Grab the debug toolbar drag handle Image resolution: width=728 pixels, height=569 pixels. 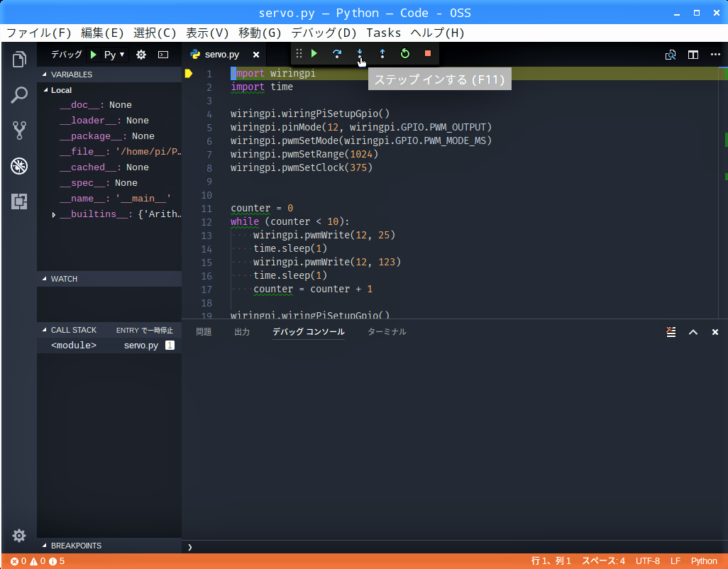(x=299, y=53)
